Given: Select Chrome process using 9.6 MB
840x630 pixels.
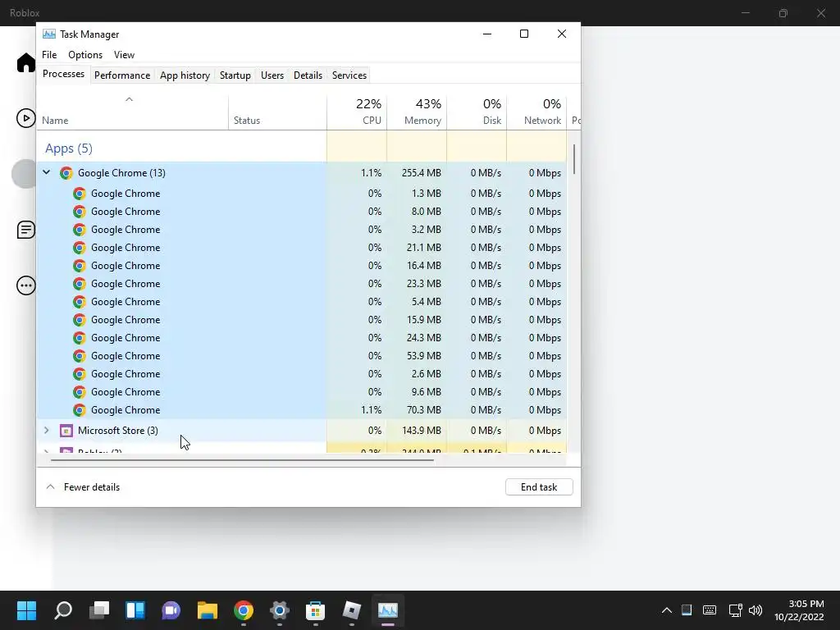Looking at the screenshot, I should tap(302, 392).
